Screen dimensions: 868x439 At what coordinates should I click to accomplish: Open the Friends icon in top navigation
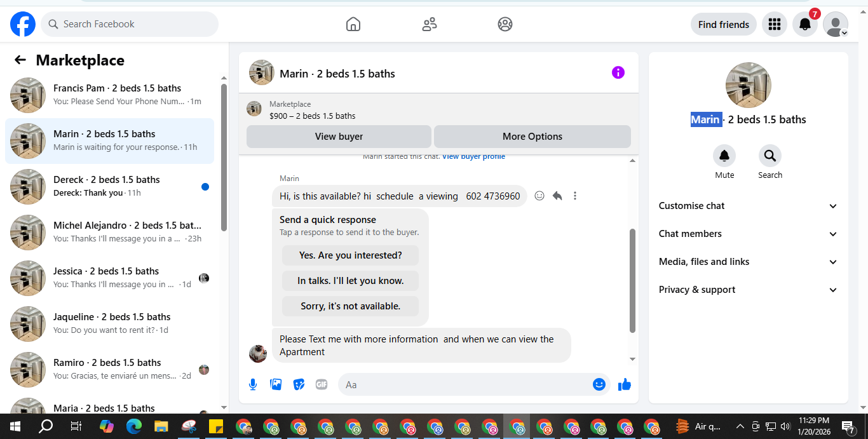point(430,24)
